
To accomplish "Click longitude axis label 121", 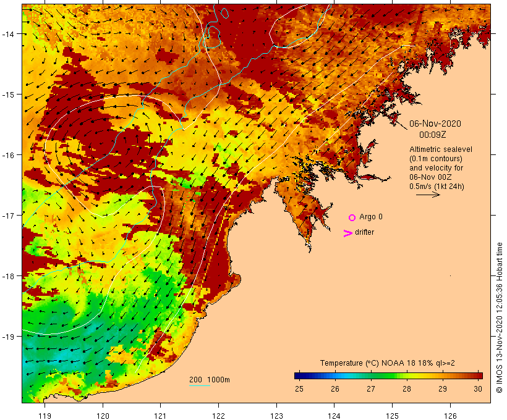I will click(160, 416).
